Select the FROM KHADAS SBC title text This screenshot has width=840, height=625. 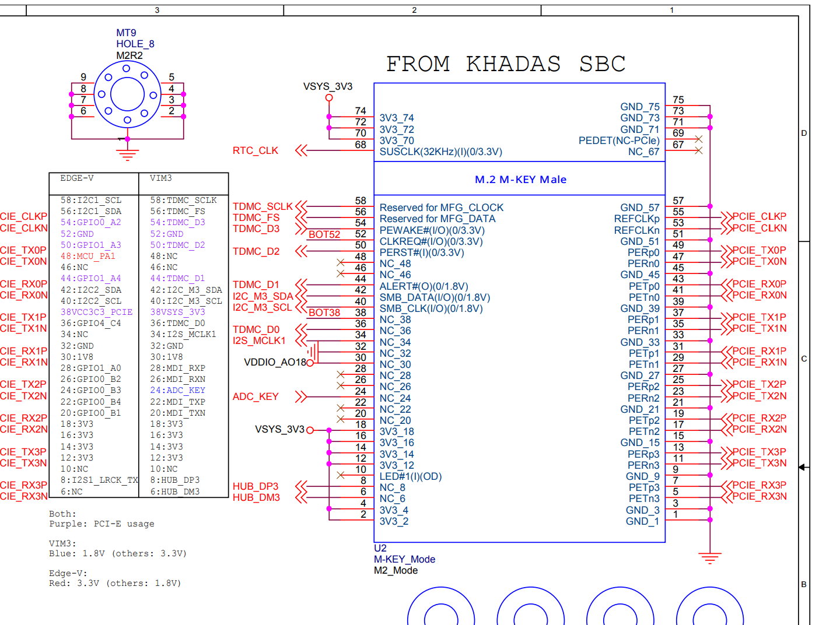[x=506, y=64]
